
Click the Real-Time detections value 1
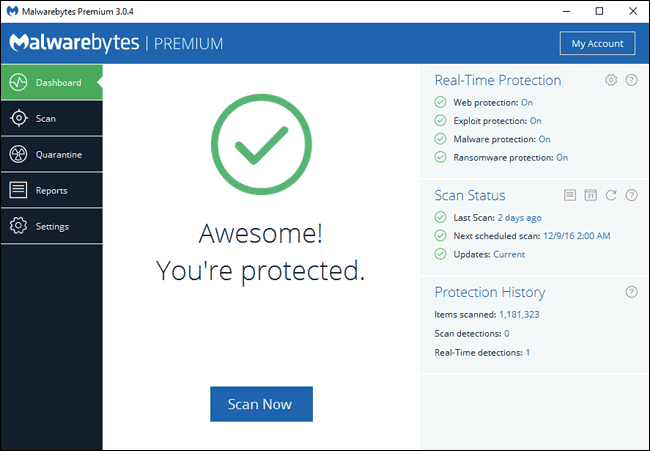[x=528, y=352]
